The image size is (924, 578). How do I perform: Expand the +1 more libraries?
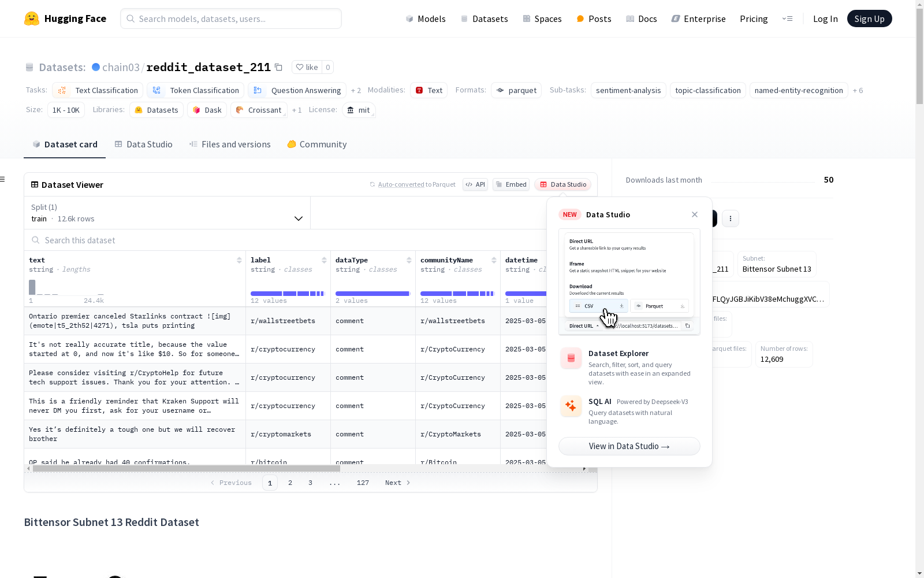coord(297,110)
